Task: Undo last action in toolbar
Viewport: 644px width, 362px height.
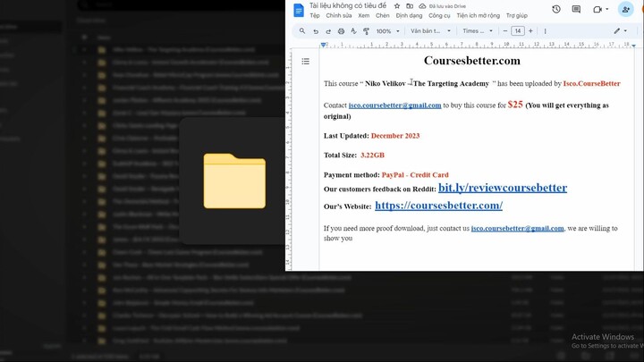Action: [x=316, y=31]
